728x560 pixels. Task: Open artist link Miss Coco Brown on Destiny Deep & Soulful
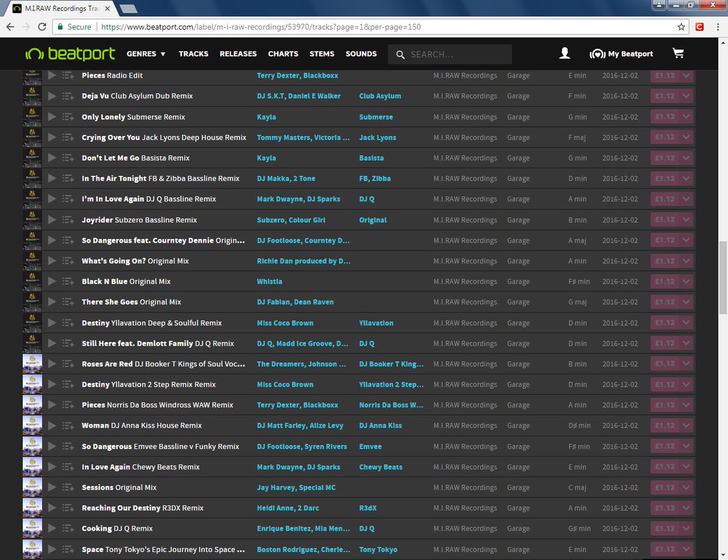(285, 323)
